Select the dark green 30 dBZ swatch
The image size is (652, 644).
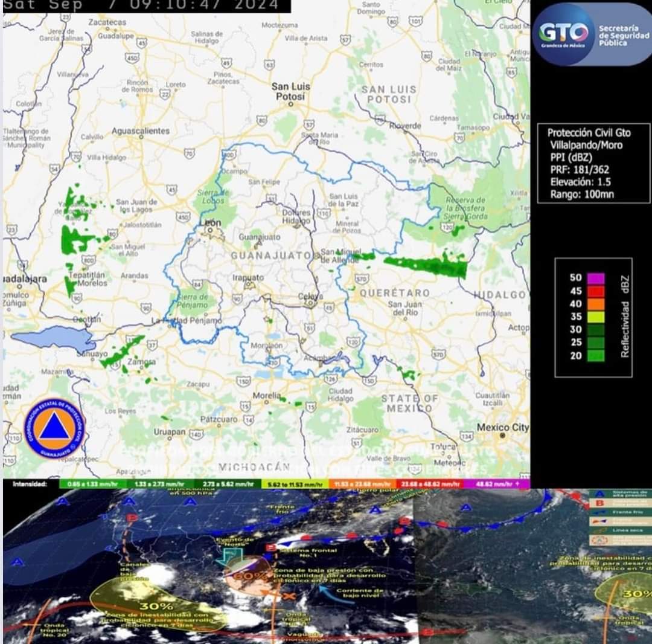tap(595, 329)
